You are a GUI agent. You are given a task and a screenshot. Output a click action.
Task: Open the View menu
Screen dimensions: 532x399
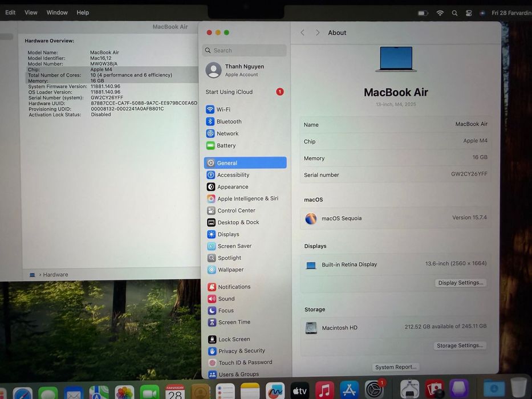coord(31,13)
